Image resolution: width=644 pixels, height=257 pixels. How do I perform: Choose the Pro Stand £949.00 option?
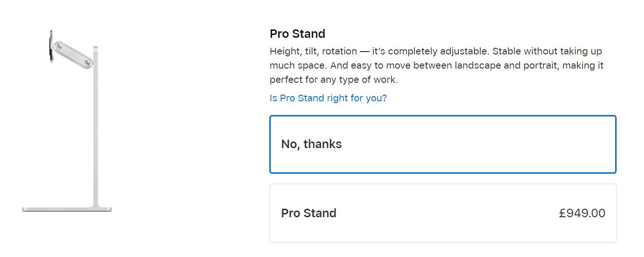(x=443, y=213)
